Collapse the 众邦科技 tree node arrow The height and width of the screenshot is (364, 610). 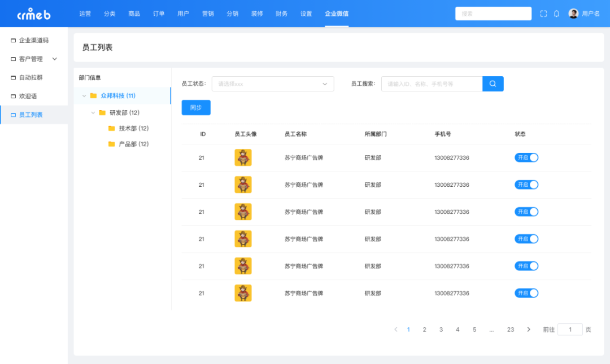(84, 96)
